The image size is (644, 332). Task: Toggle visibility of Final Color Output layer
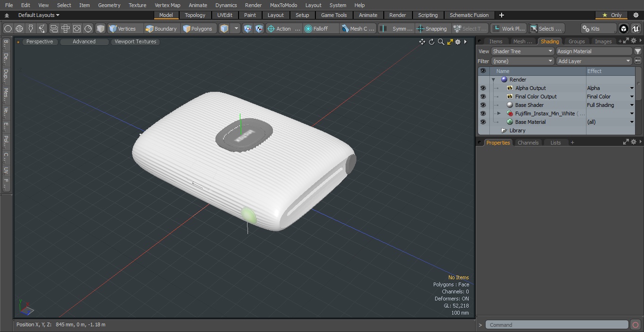click(x=483, y=97)
